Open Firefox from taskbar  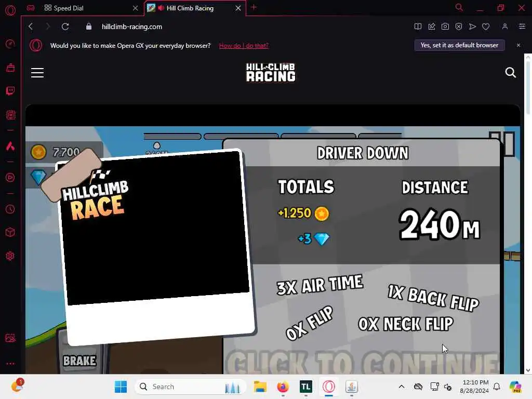click(283, 387)
